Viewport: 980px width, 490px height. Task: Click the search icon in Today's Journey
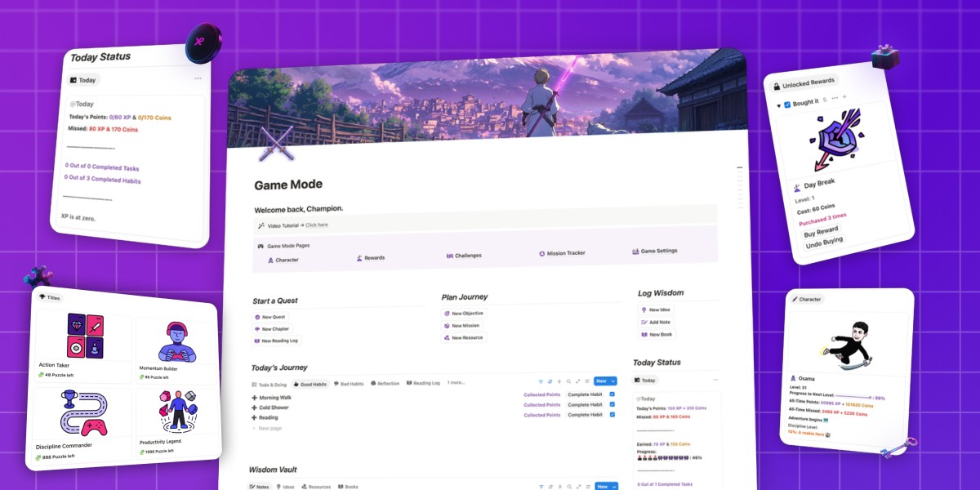(x=568, y=381)
